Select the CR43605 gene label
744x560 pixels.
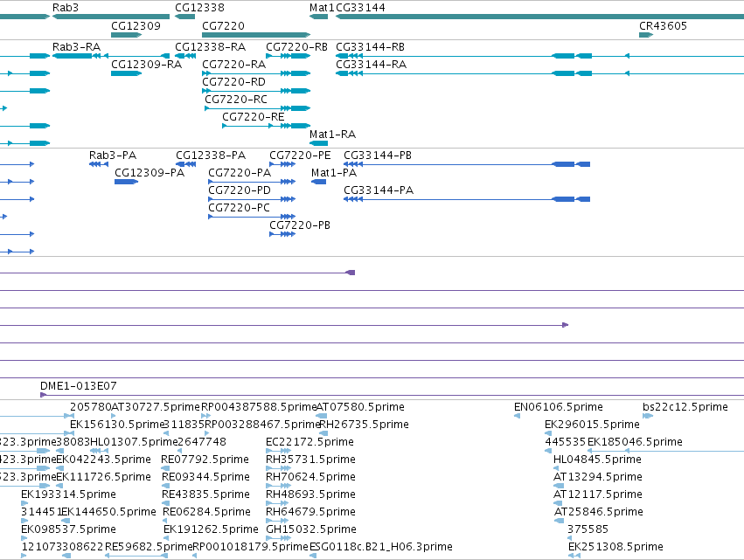[663, 25]
